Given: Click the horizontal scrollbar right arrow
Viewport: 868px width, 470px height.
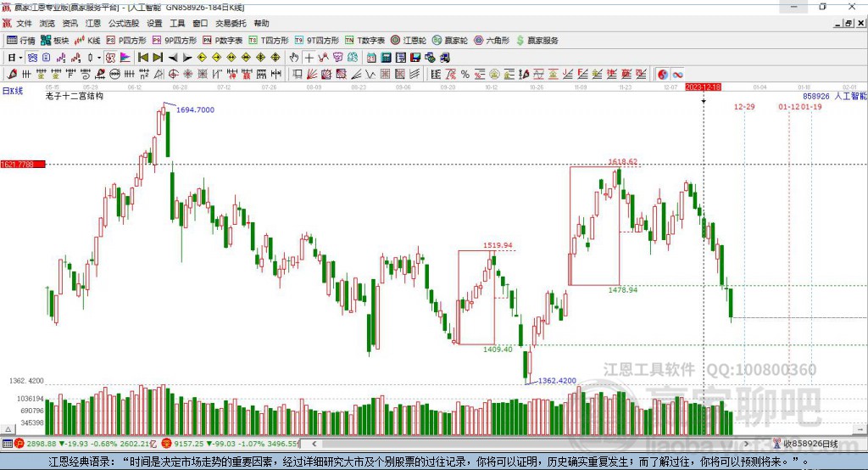Looking at the screenshot, I should [x=747, y=444].
